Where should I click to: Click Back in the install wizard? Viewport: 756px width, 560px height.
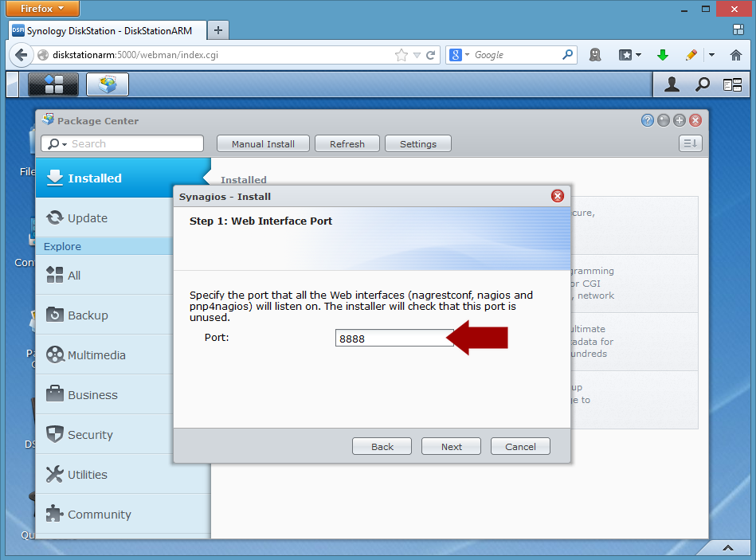[382, 446]
